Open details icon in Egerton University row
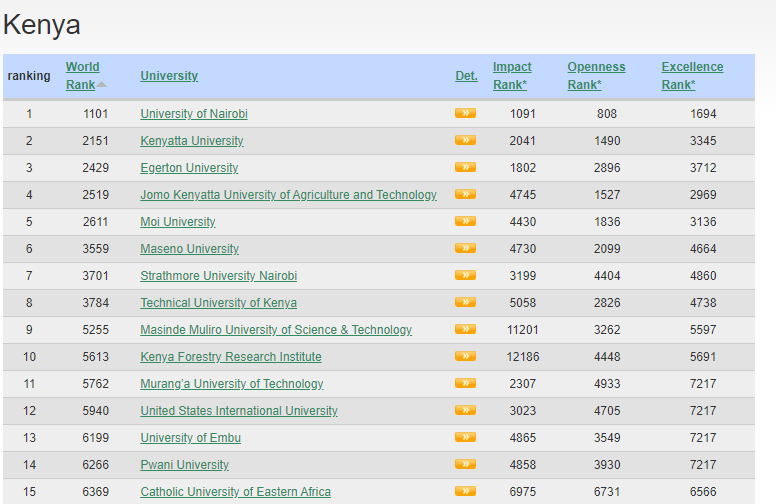 pyautogui.click(x=465, y=167)
